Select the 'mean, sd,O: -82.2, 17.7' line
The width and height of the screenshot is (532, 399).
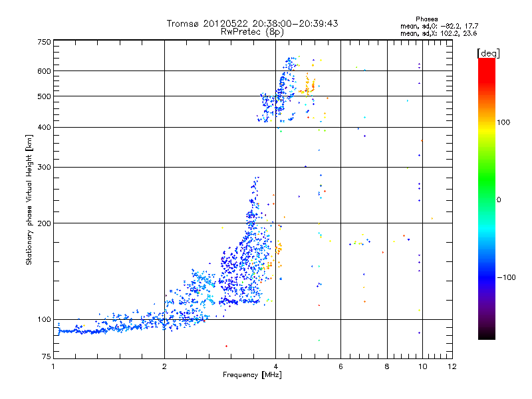click(440, 26)
